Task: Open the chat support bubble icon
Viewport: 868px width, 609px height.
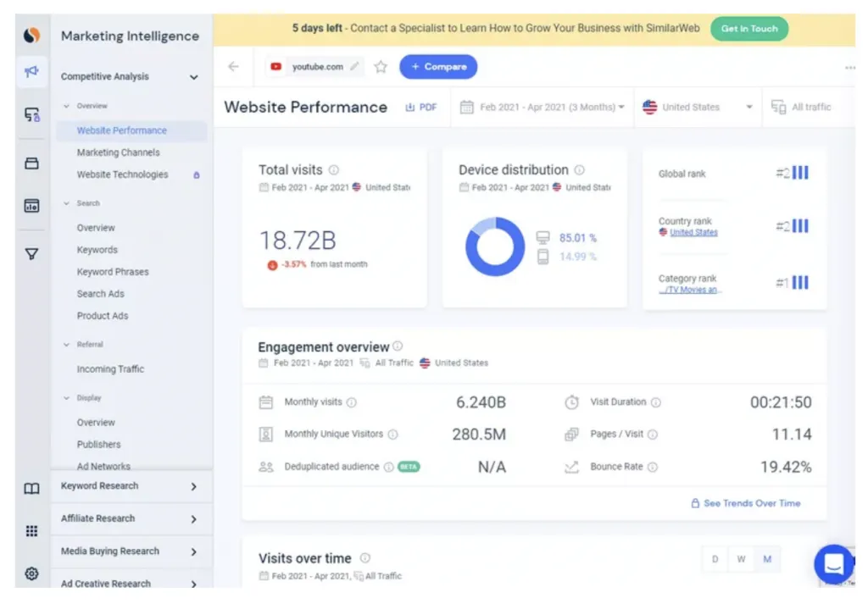Action: 832,564
